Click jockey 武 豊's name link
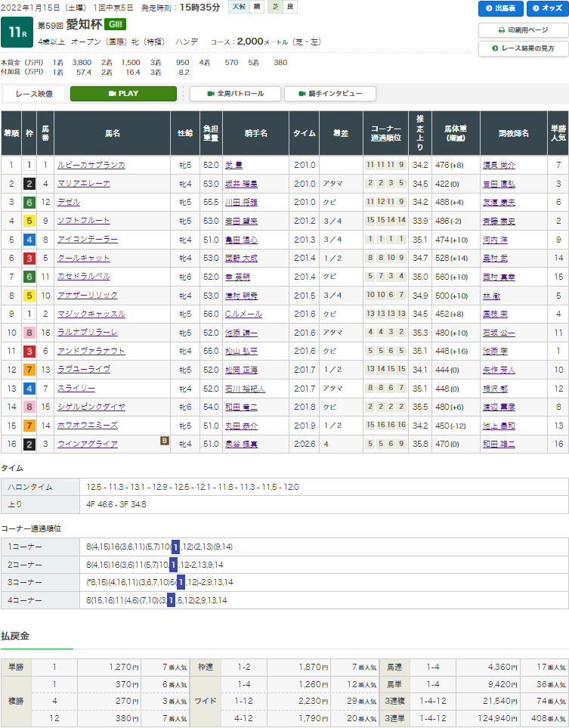Image resolution: width=569 pixels, height=728 pixels. point(234,165)
